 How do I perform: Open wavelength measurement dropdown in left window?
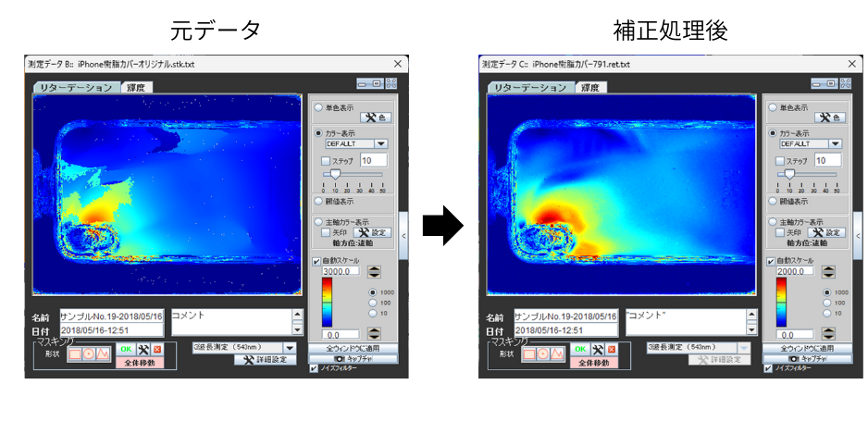(290, 348)
